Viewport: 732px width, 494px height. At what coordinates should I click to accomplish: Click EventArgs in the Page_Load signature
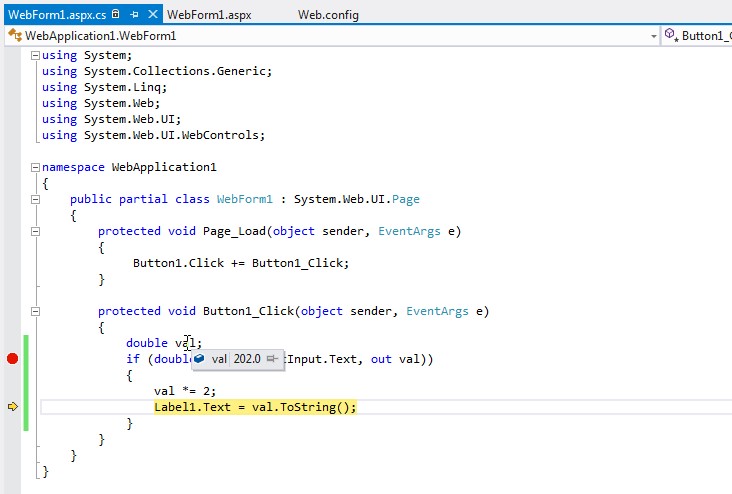point(409,231)
